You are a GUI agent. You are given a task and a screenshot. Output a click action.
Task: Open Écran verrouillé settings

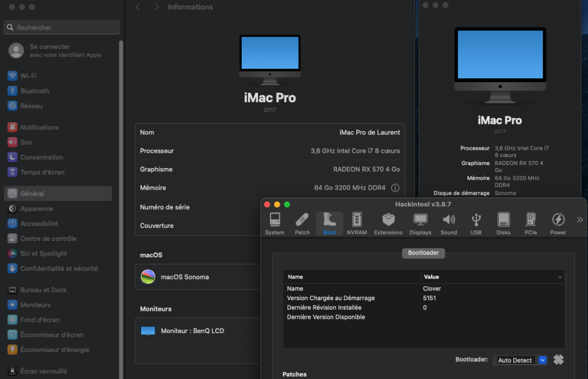tap(58, 371)
